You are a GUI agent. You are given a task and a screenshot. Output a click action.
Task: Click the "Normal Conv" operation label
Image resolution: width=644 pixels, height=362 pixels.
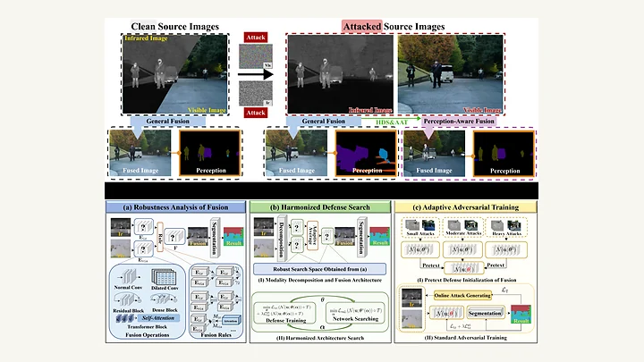coord(128,287)
